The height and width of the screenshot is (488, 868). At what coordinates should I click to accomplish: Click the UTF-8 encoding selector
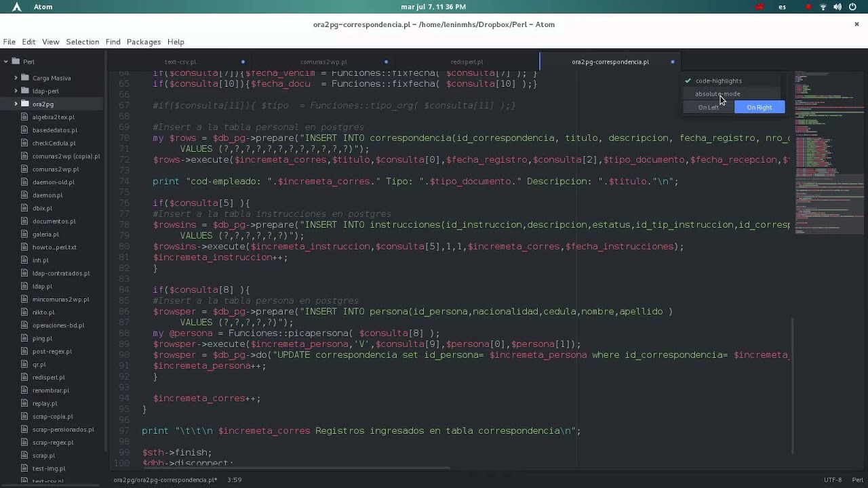coord(833,480)
